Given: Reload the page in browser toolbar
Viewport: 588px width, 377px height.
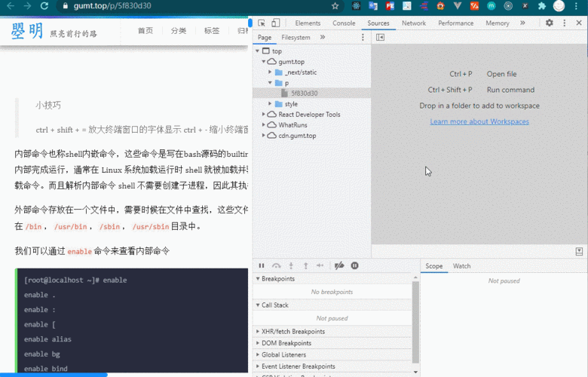Looking at the screenshot, I should 44,6.
